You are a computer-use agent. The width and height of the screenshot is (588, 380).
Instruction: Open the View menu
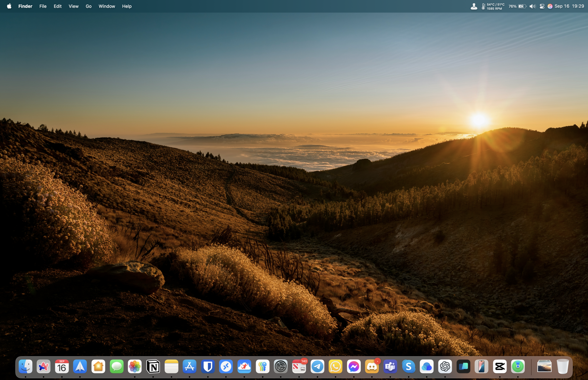coord(73,6)
